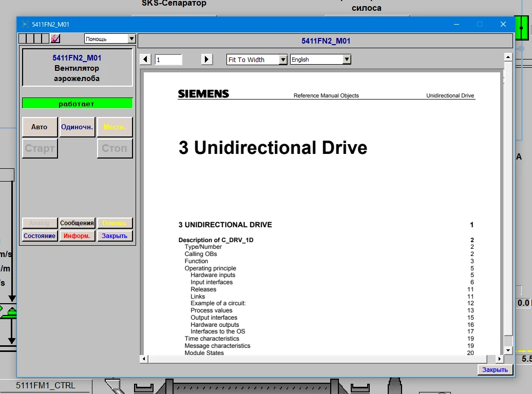Click 'Process values' contents entry
532x394 pixels.
212,310
